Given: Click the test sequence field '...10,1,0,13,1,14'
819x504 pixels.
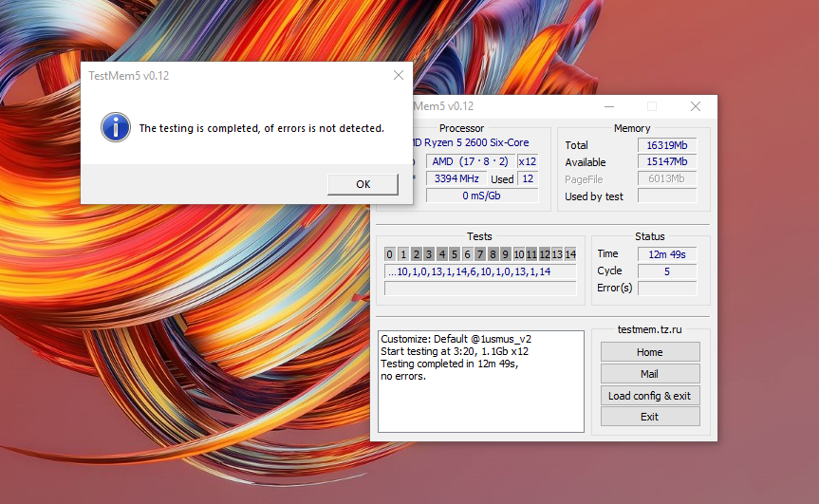Looking at the screenshot, I should [480, 271].
